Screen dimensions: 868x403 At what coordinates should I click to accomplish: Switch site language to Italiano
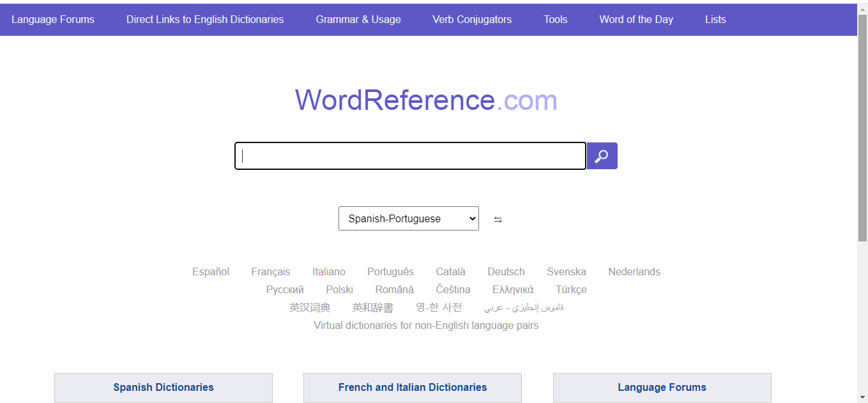tap(329, 271)
